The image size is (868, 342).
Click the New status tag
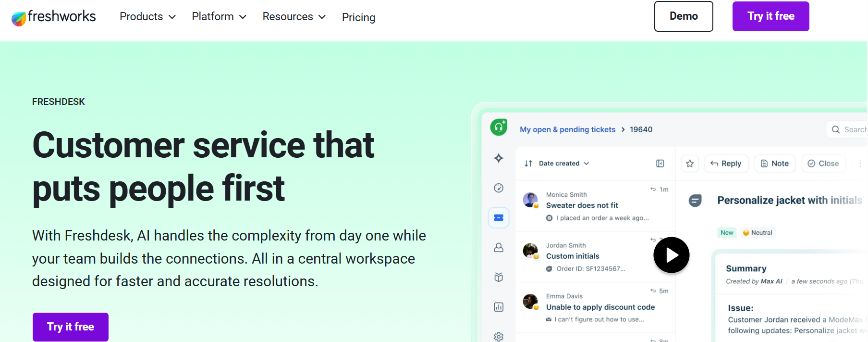pos(727,233)
